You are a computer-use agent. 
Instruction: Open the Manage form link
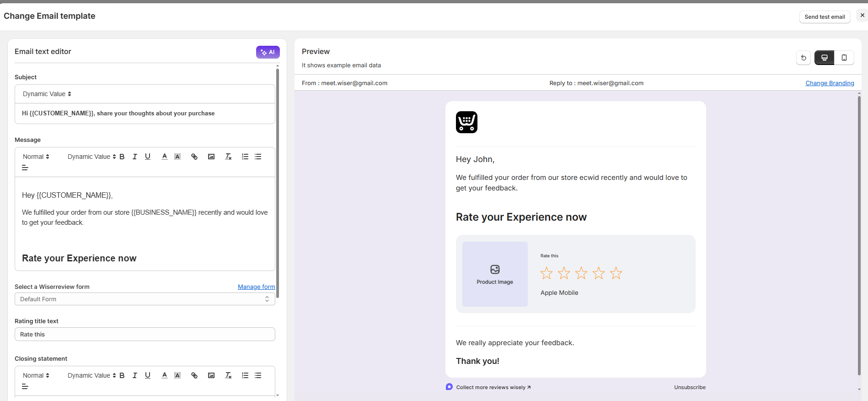coord(256,287)
